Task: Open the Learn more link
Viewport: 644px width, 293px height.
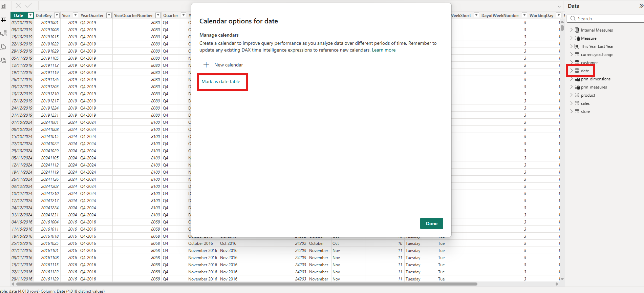Action: [x=384, y=50]
